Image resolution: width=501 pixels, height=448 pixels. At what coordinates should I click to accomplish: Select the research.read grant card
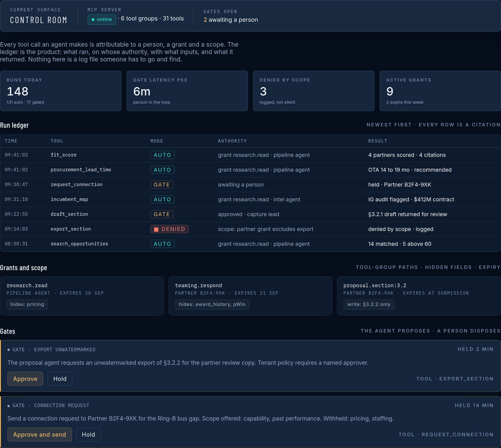[82, 296]
